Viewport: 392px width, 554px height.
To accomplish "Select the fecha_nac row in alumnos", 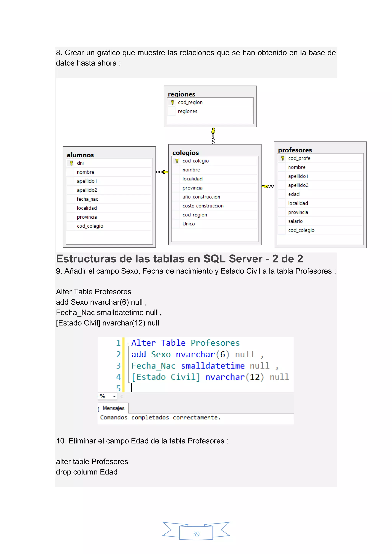I will pos(109,199).
